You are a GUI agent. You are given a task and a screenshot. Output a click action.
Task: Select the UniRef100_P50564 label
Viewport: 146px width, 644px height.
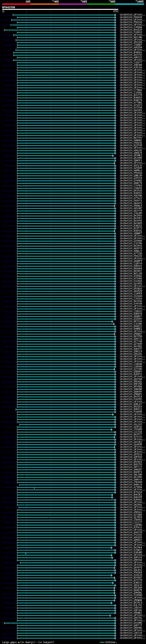(131, 572)
